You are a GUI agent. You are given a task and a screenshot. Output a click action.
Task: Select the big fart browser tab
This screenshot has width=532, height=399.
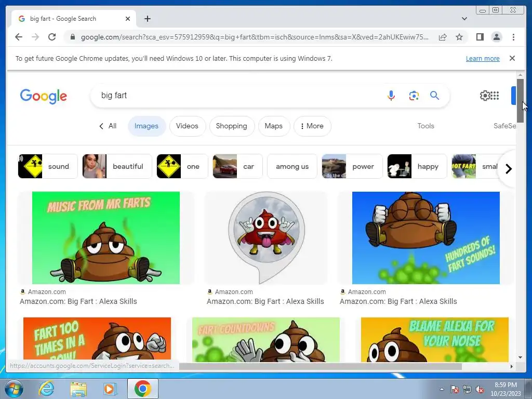click(73, 19)
